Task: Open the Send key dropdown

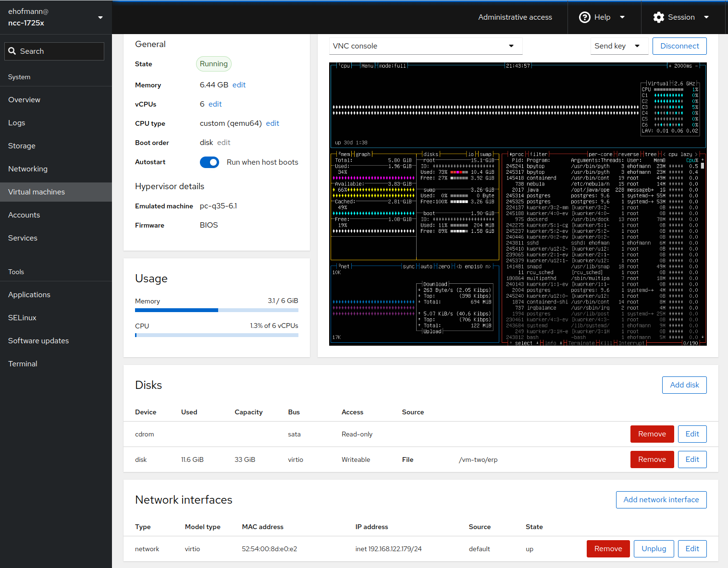Action: (x=617, y=46)
